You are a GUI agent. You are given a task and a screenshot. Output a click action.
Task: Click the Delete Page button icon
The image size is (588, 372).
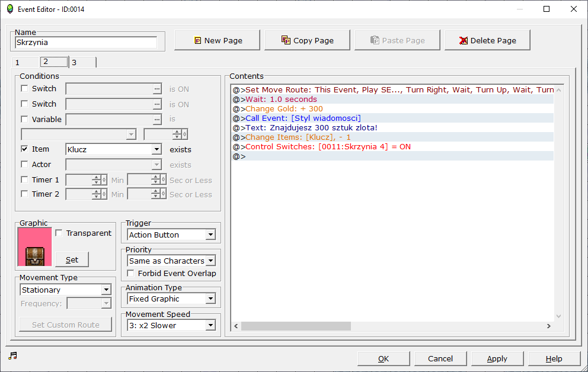tap(464, 41)
